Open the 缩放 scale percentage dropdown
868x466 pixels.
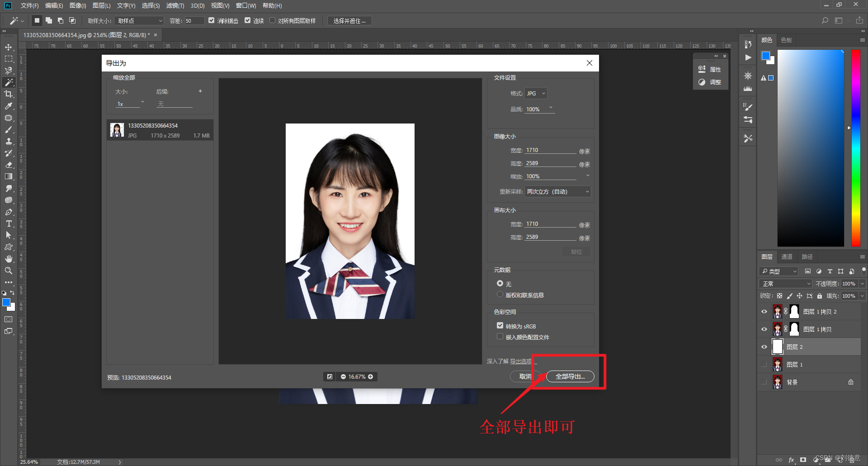[x=588, y=176]
